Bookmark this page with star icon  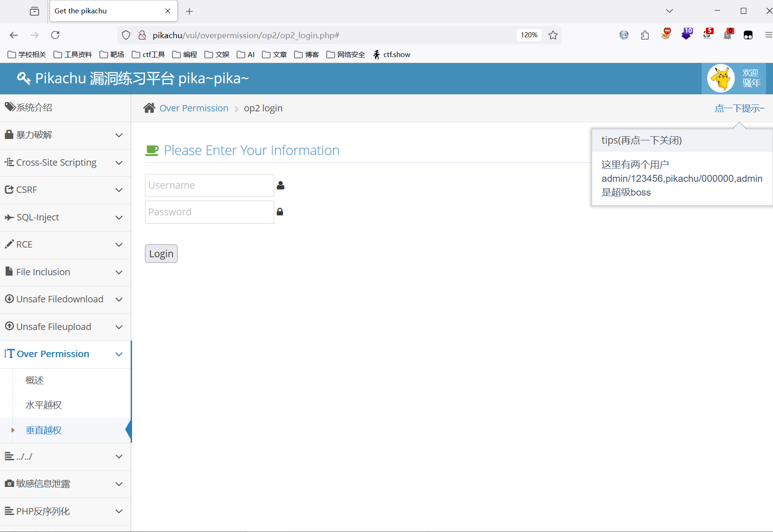click(x=553, y=35)
